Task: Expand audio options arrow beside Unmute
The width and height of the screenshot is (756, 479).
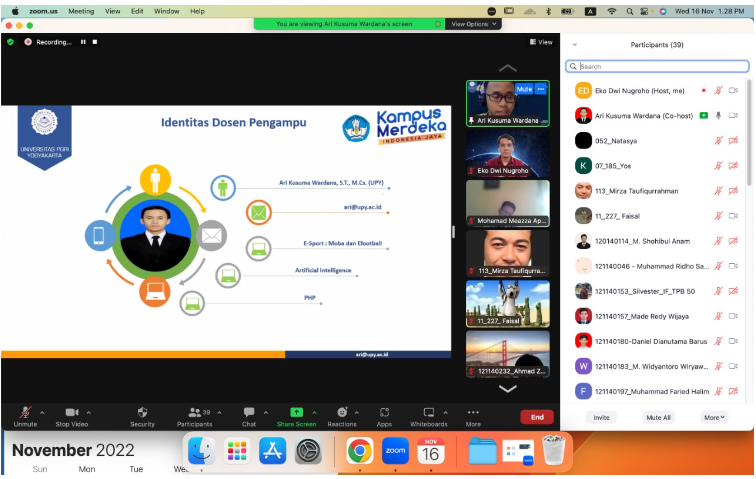Action: point(41,412)
